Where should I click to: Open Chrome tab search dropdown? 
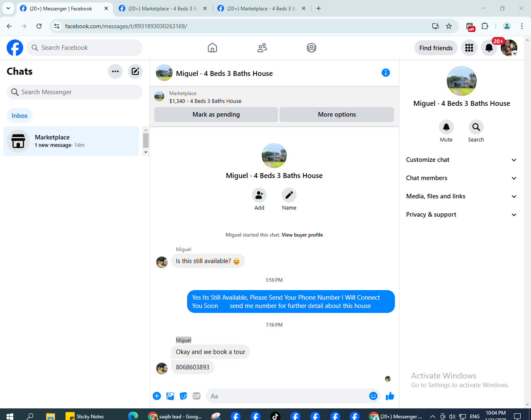pyautogui.click(x=8, y=8)
